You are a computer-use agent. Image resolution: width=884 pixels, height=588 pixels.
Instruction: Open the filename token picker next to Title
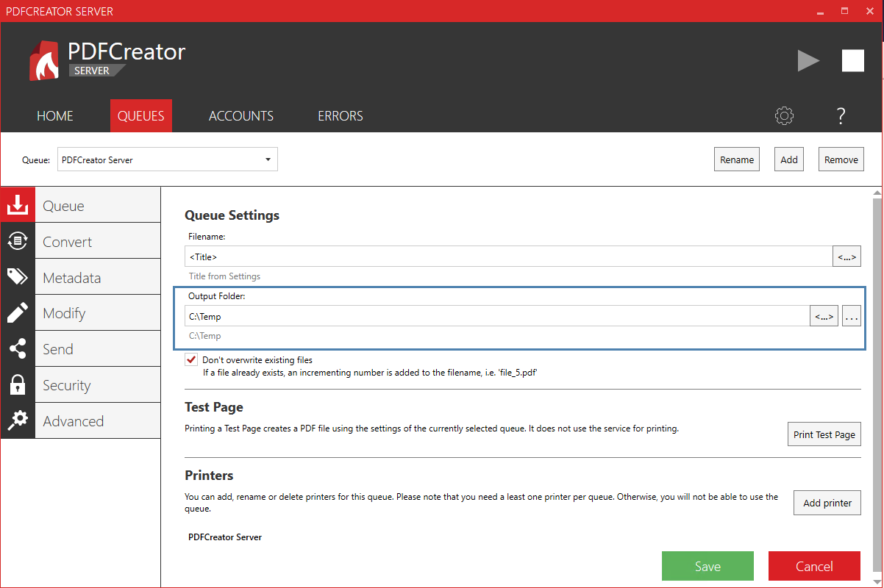pyautogui.click(x=846, y=256)
